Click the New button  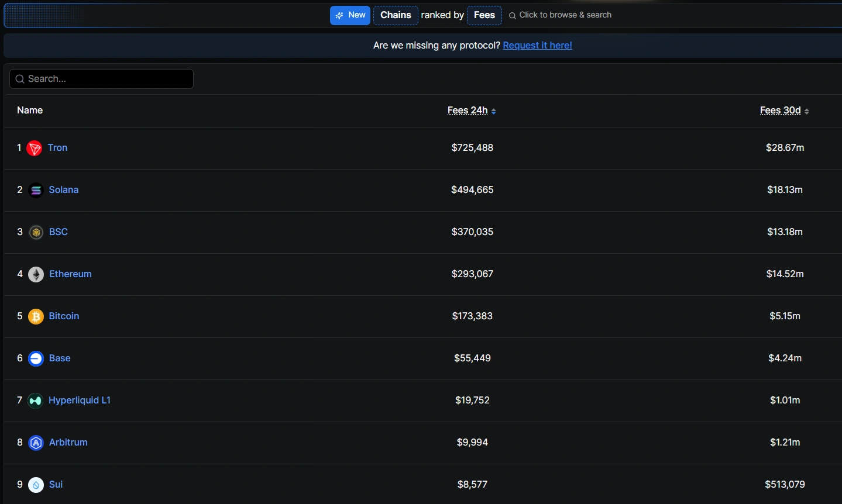350,15
